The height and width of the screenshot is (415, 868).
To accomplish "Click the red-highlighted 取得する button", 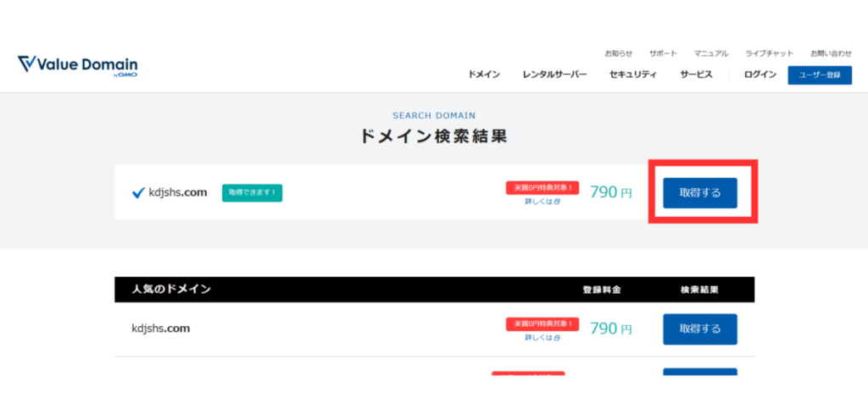I will [x=699, y=193].
